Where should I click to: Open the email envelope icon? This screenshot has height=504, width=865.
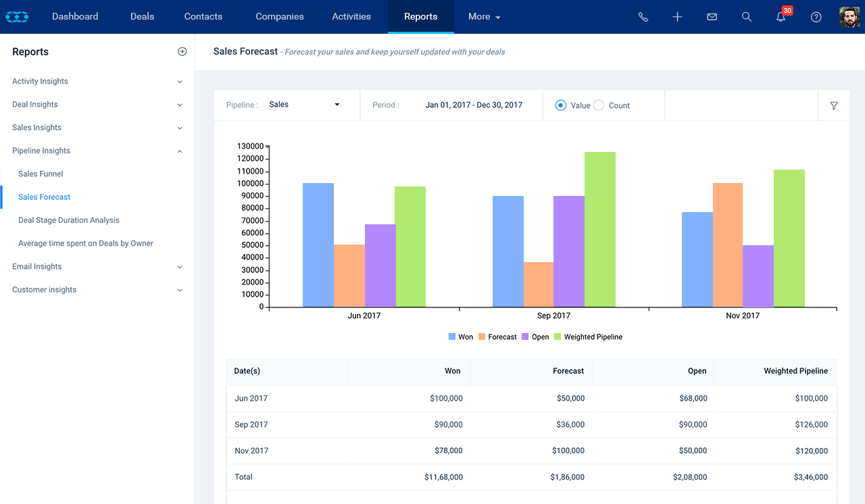(712, 17)
